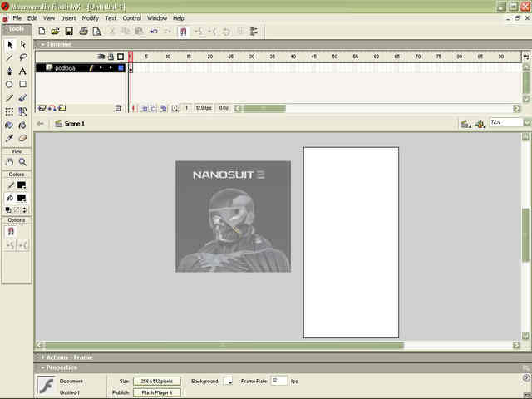Click the Save toolbar icon
This screenshot has height=399, width=532.
tap(69, 32)
